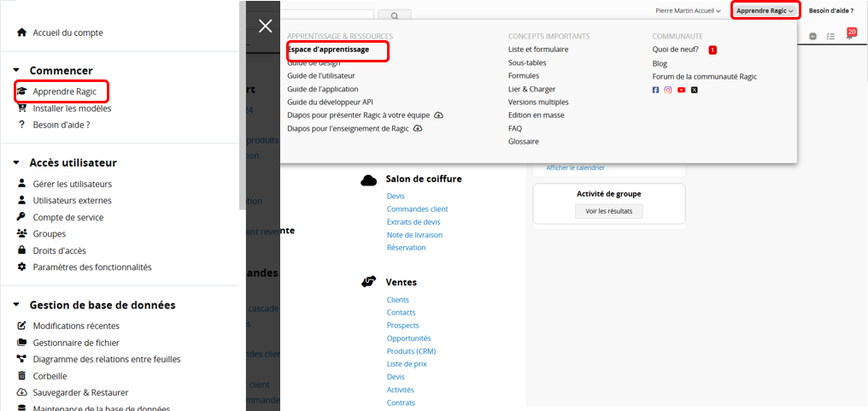Select Espace d'apprentissage menu entry
The height and width of the screenshot is (411, 868).
[329, 50]
